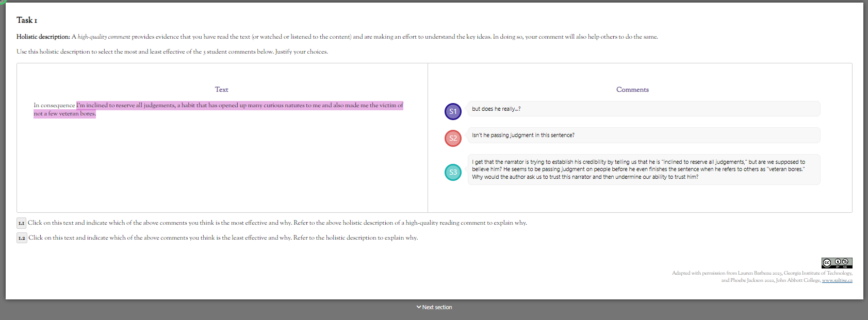This screenshot has height=320, width=868.
Task: Click the 1.2 question number badge
Action: click(x=22, y=238)
